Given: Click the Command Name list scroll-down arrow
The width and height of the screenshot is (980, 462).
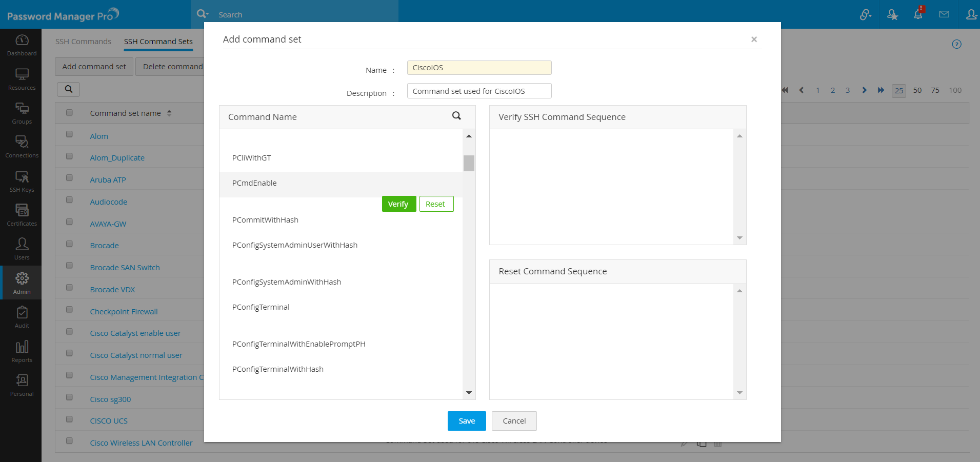Looking at the screenshot, I should [469, 393].
